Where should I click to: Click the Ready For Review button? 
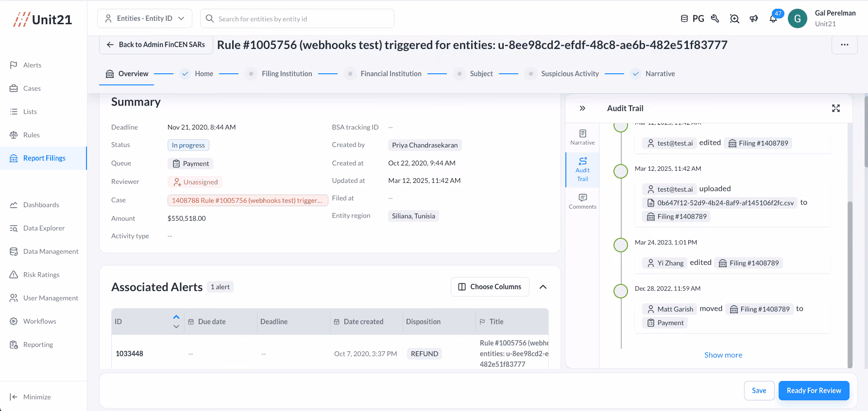click(x=814, y=391)
